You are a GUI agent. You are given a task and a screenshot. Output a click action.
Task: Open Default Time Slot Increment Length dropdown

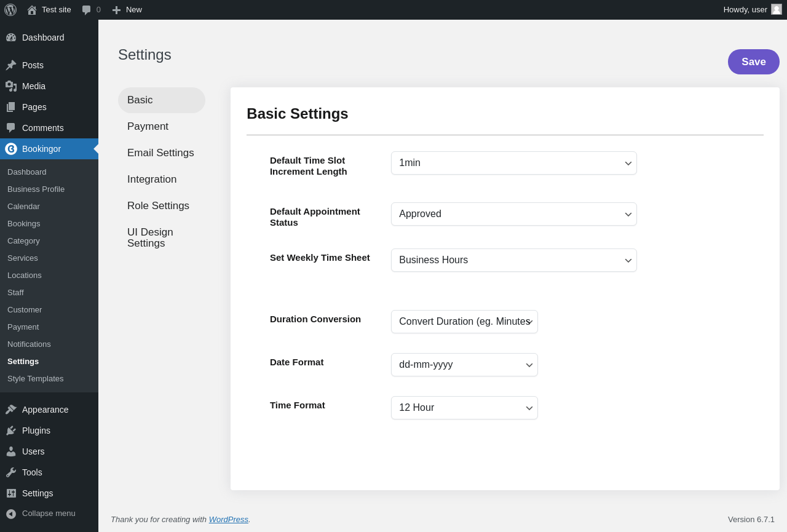(513, 163)
